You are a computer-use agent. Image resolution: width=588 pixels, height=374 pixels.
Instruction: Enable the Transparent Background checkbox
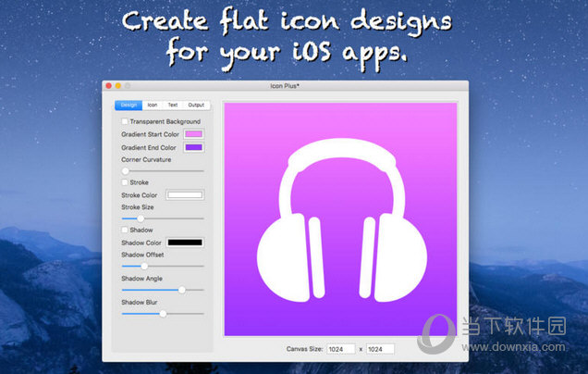point(125,121)
